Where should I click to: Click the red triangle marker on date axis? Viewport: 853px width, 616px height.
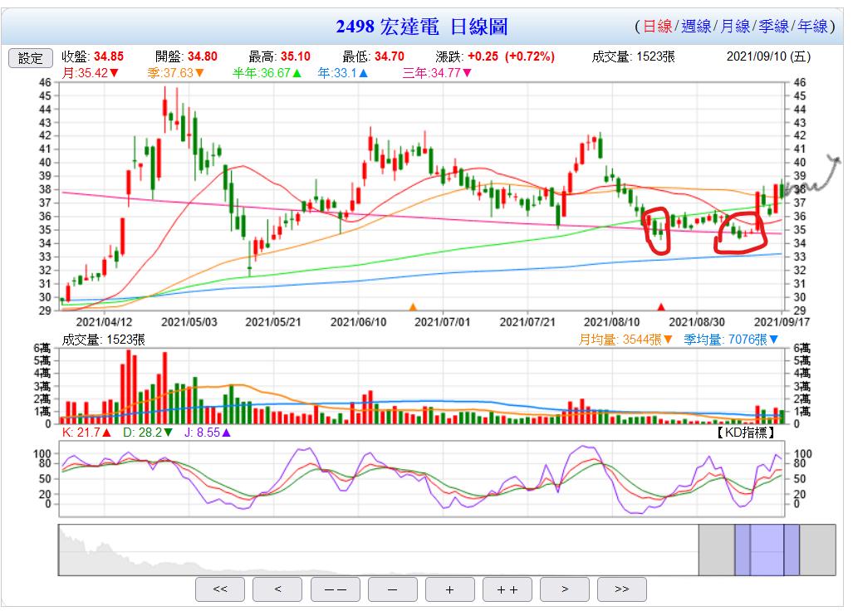point(661,307)
